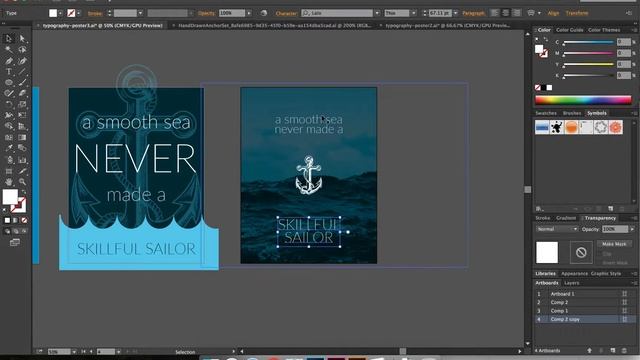Select the Selection tool (black arrow)
Screen dimensions: 640x360
tap(9, 38)
